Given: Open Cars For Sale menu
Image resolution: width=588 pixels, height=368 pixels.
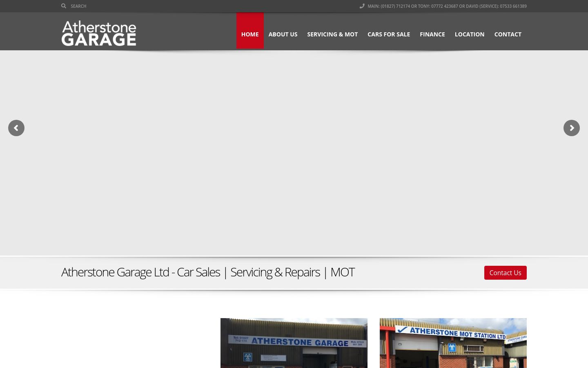Looking at the screenshot, I should pyautogui.click(x=389, y=34).
